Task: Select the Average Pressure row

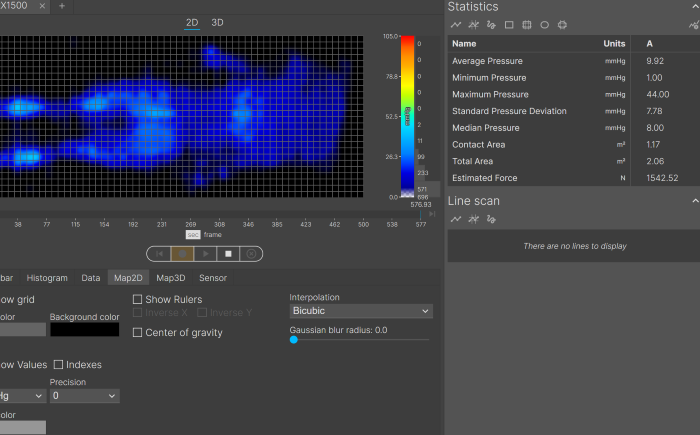Action: 574,61
